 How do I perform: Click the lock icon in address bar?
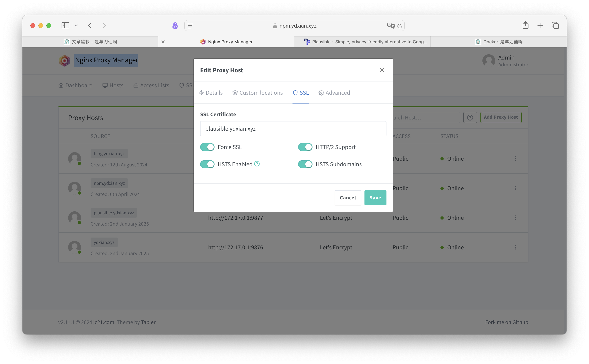tap(275, 26)
